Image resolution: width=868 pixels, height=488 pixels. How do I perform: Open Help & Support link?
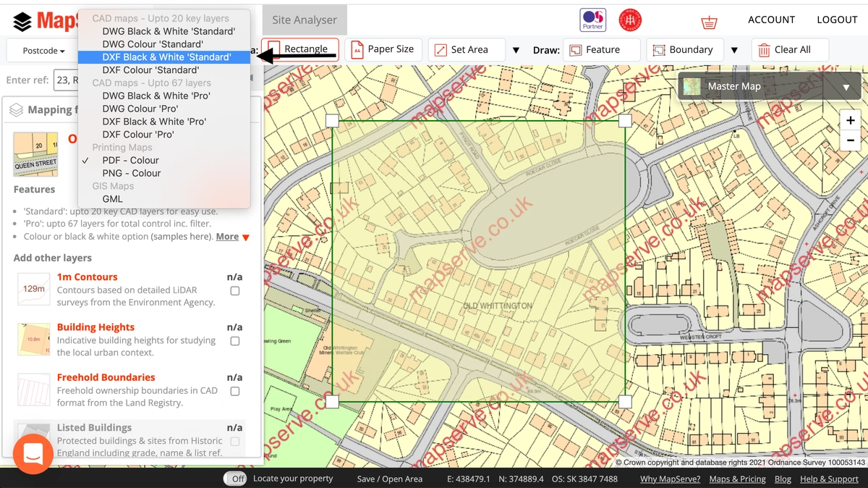point(829,479)
